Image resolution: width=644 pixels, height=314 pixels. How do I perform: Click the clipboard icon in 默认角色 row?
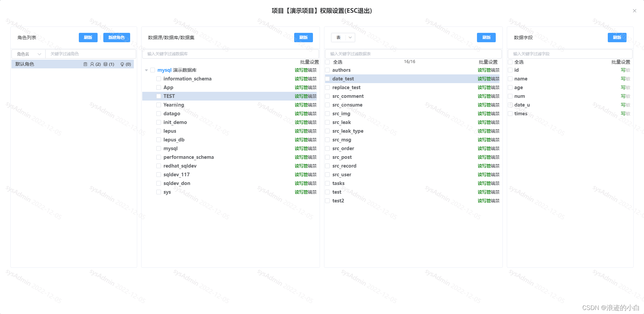coord(85,64)
